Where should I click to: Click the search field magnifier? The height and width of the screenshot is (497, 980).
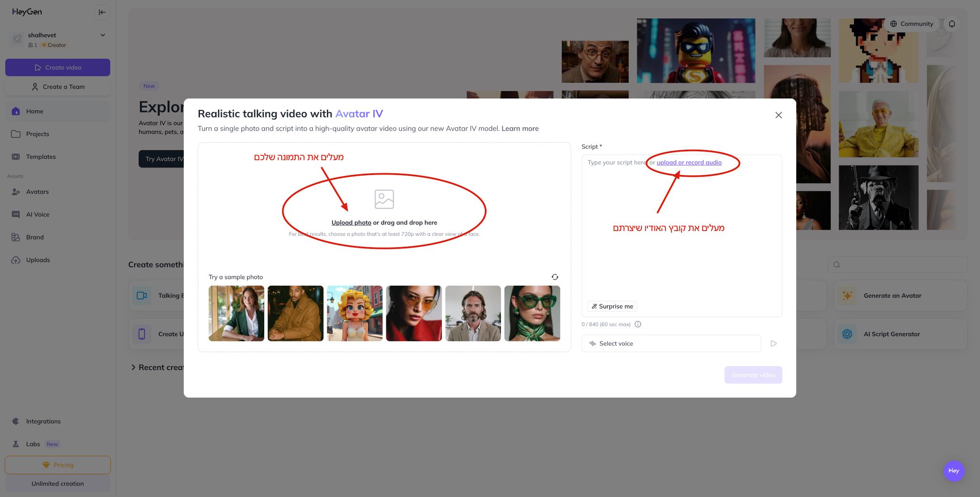point(836,265)
